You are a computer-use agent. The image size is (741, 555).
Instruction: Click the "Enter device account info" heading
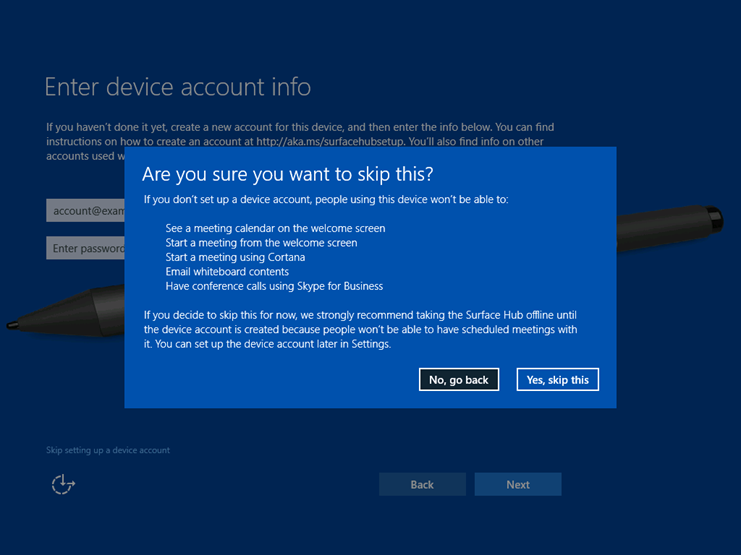[178, 87]
